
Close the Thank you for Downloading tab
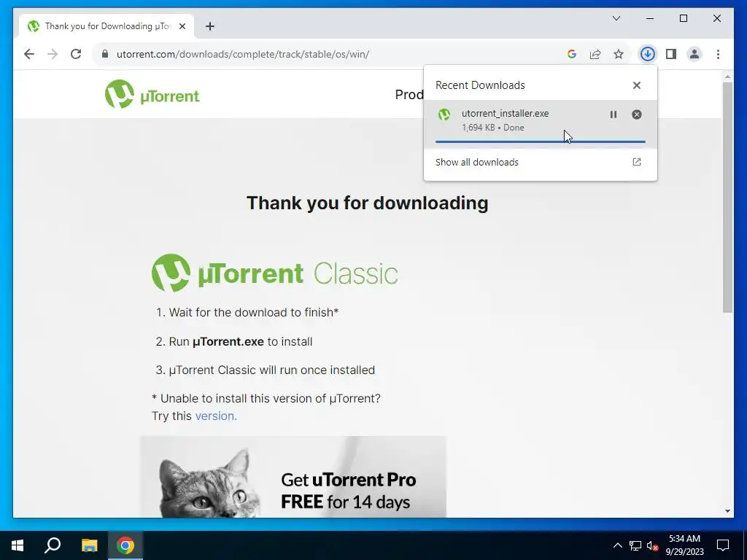coord(182,26)
